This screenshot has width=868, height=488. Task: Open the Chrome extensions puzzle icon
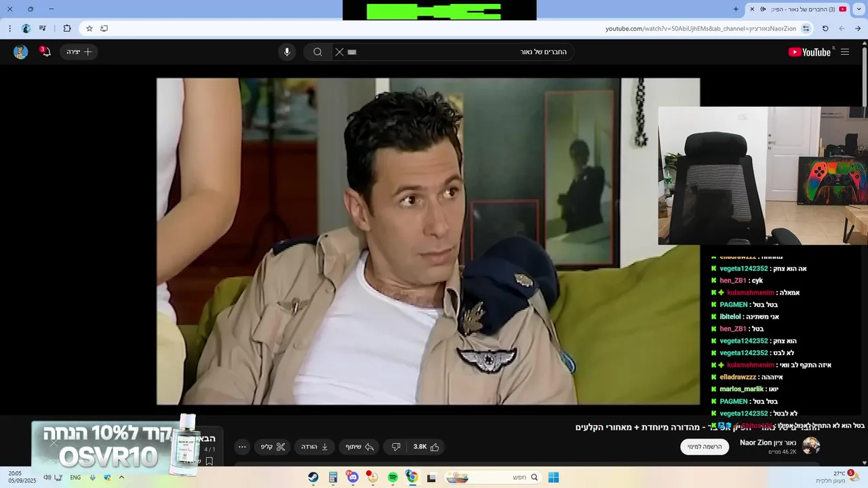pos(67,28)
